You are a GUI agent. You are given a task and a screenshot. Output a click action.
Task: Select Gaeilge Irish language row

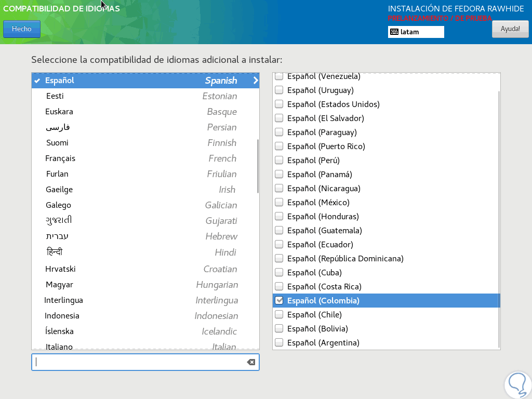145,190
